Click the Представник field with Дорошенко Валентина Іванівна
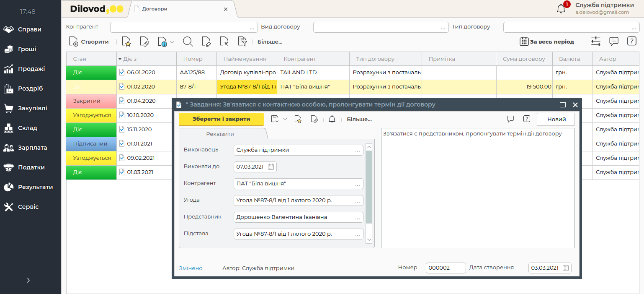This screenshot has height=294, width=644. [x=294, y=217]
